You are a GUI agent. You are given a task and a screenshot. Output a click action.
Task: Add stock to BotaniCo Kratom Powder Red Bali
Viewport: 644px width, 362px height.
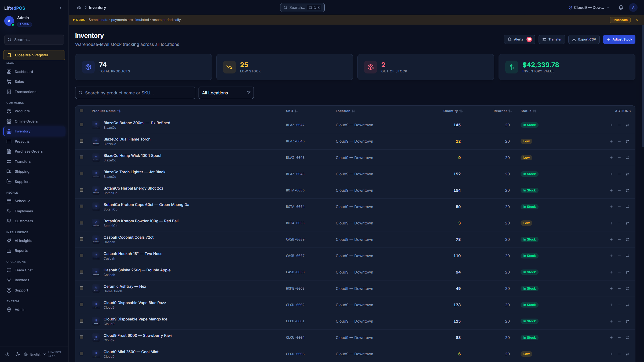point(611,223)
